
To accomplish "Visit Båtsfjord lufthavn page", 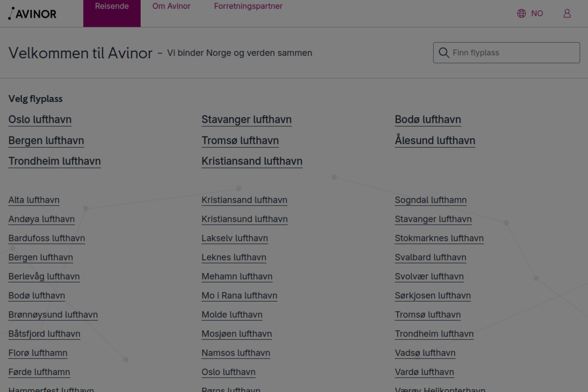I will [x=44, y=334].
